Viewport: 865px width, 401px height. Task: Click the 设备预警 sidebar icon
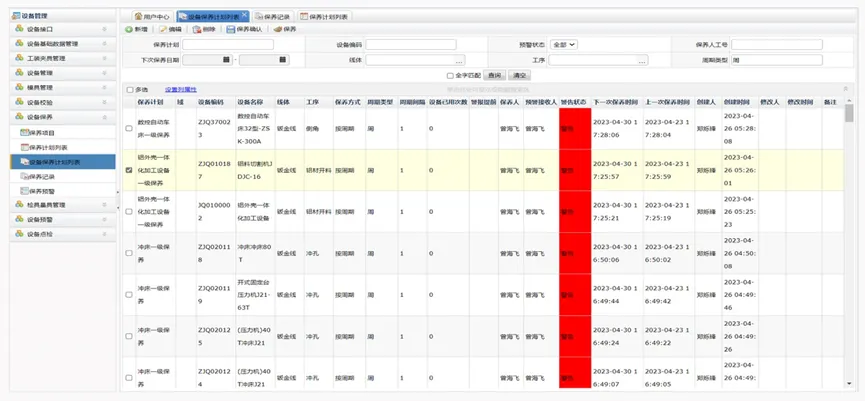click(19, 220)
